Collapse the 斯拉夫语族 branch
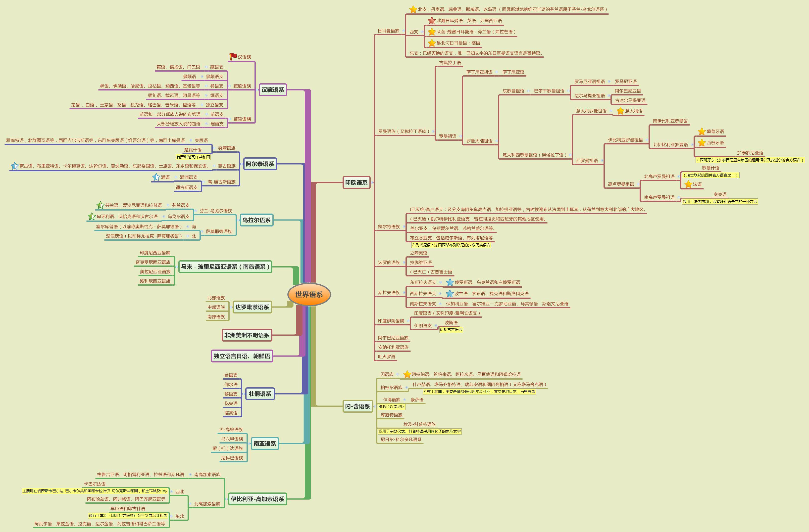The height and width of the screenshot is (532, 809). coord(404,293)
